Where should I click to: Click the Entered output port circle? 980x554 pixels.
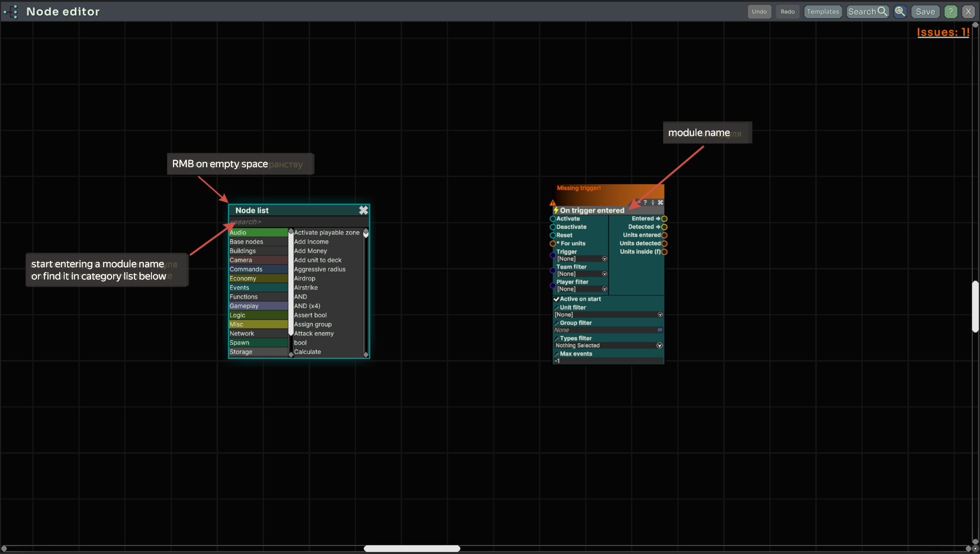point(664,219)
